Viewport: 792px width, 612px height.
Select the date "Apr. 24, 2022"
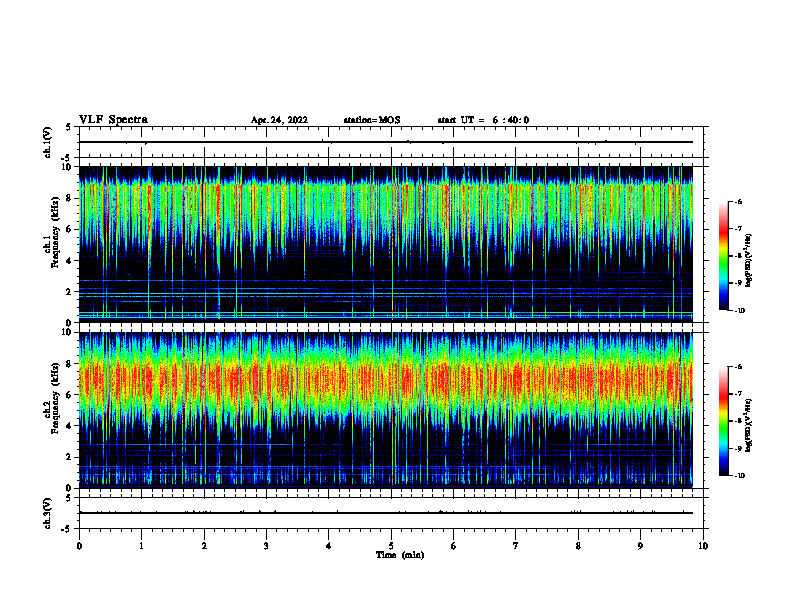(279, 120)
